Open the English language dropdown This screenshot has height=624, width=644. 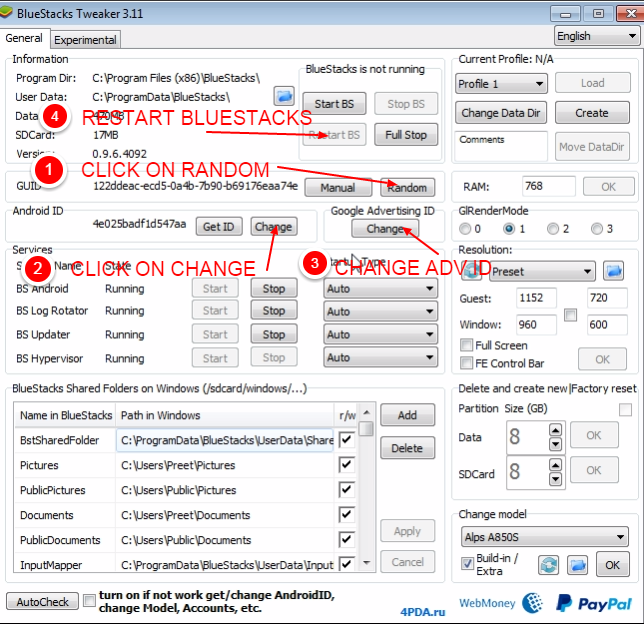pos(596,36)
